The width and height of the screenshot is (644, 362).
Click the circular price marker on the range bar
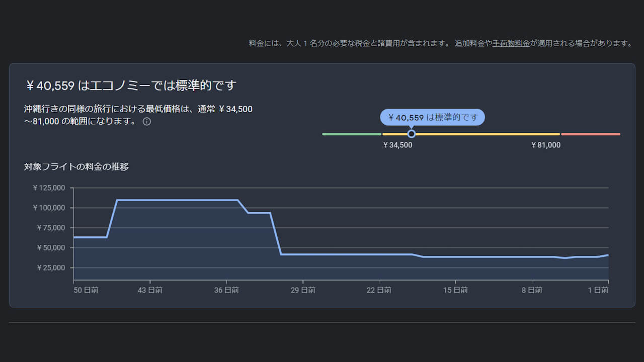pyautogui.click(x=412, y=134)
